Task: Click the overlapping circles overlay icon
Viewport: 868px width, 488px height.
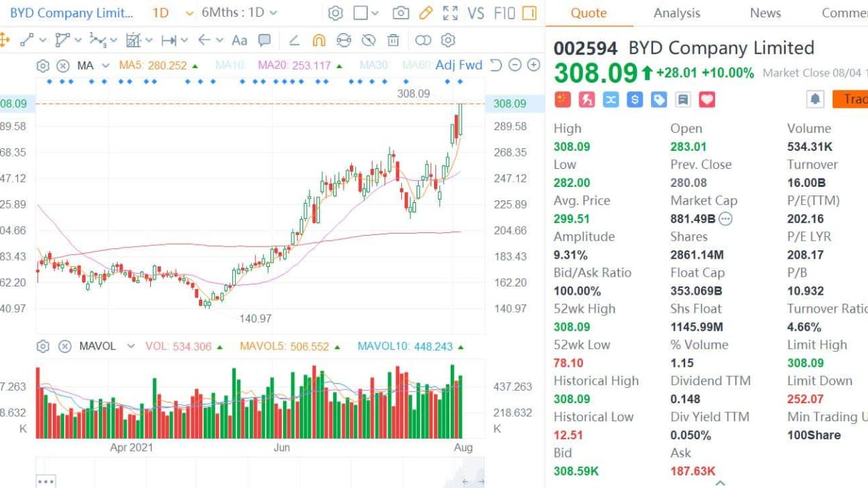Action: [x=423, y=40]
